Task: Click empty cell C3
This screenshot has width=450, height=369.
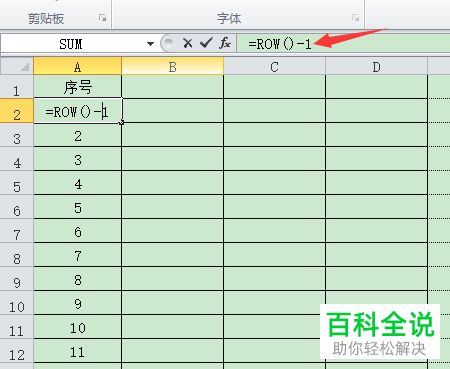Action: [x=274, y=135]
